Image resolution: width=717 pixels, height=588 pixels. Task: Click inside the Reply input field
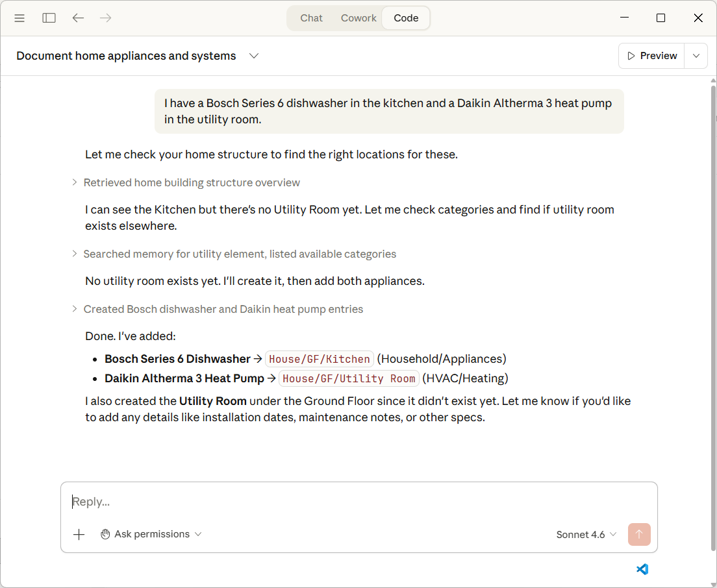click(260, 501)
